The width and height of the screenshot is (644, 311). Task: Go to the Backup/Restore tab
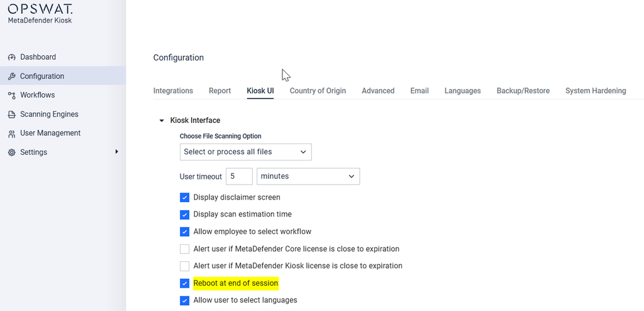(523, 91)
